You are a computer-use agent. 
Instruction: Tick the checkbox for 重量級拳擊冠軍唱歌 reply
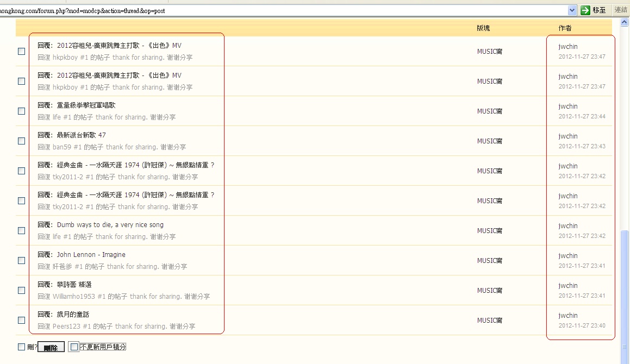point(22,111)
